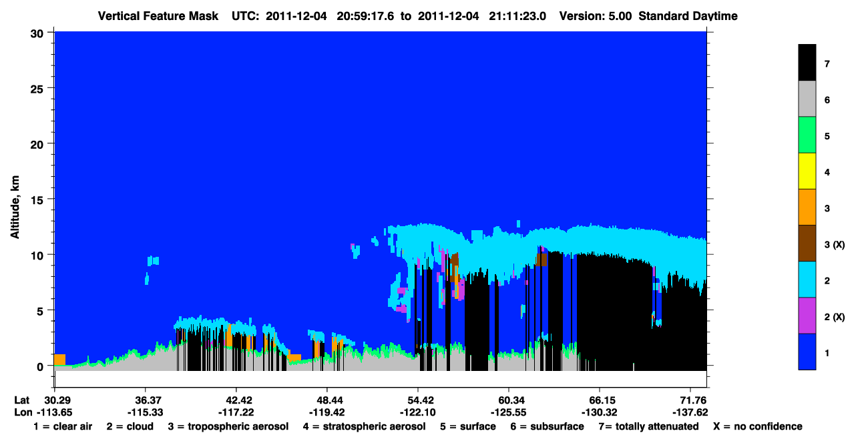Click the longitude value -125.55
868x445 pixels.
509,412
